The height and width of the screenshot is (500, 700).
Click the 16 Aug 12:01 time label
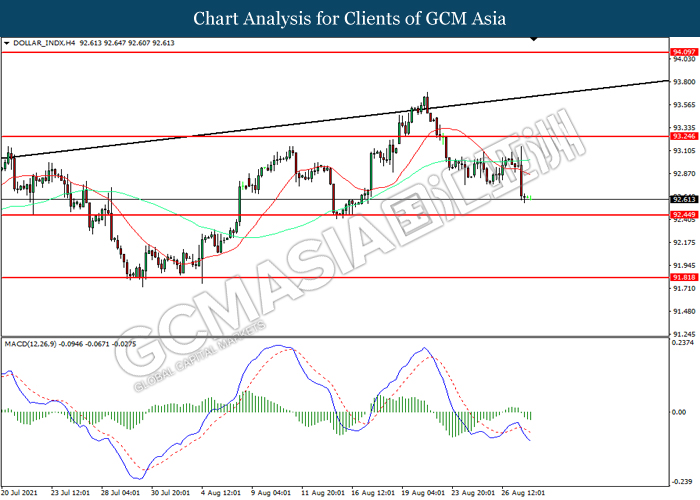(373, 493)
